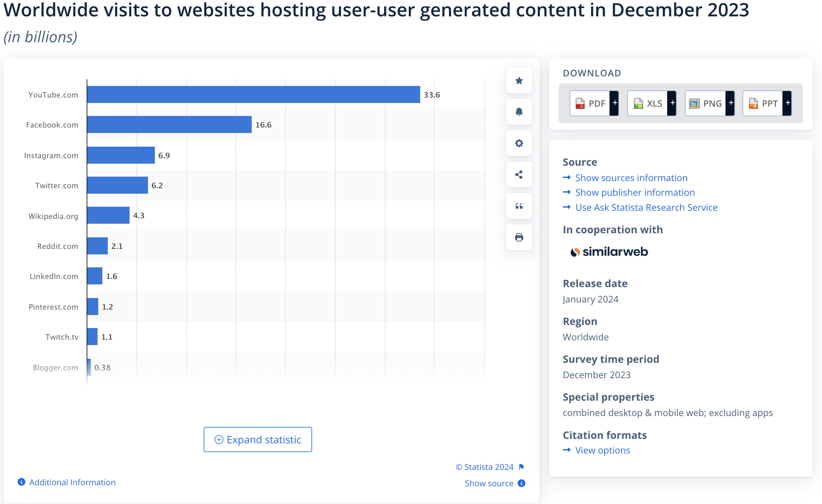Image resolution: width=822 pixels, height=504 pixels.
Task: Click the plus next to PDF
Action: 615,103
